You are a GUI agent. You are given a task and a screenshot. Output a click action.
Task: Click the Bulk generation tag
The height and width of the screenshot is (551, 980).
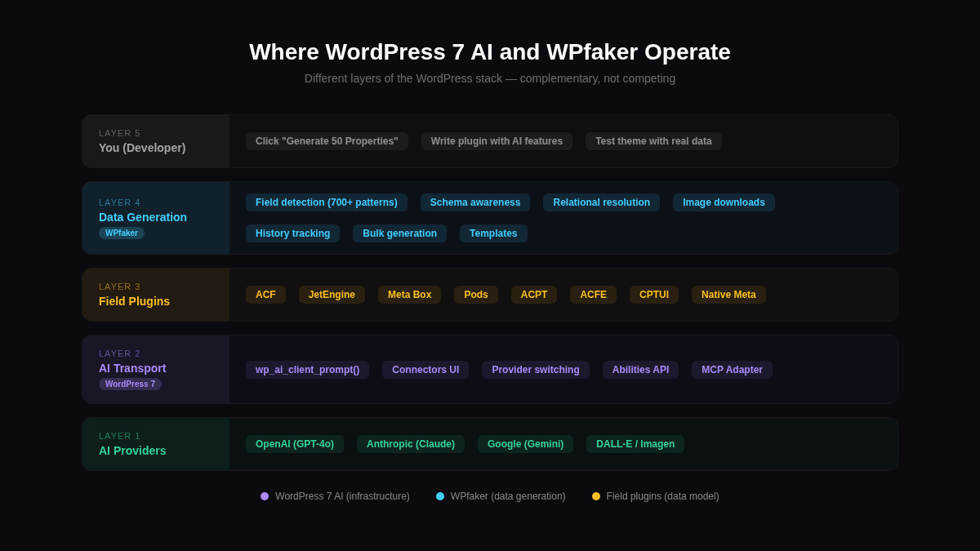tap(399, 233)
